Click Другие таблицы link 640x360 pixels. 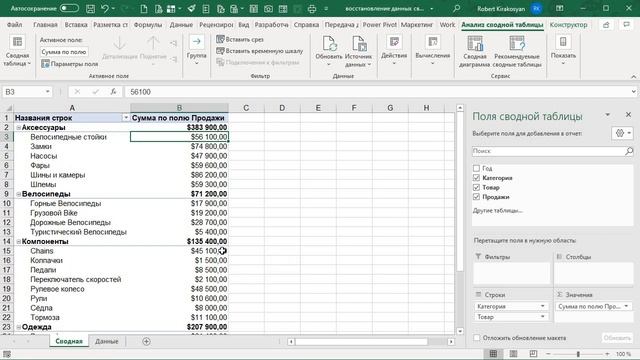coord(498,211)
